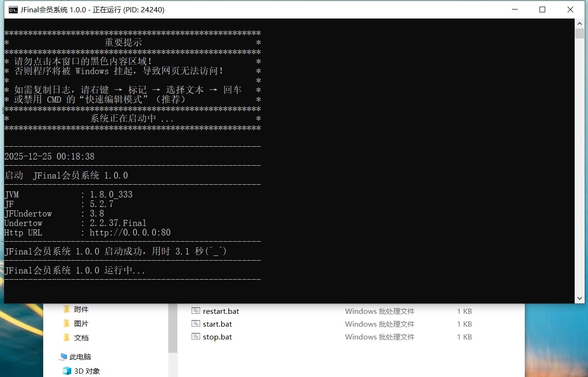
Task: Click the 3D 对象 cube icon
Action: coord(67,371)
